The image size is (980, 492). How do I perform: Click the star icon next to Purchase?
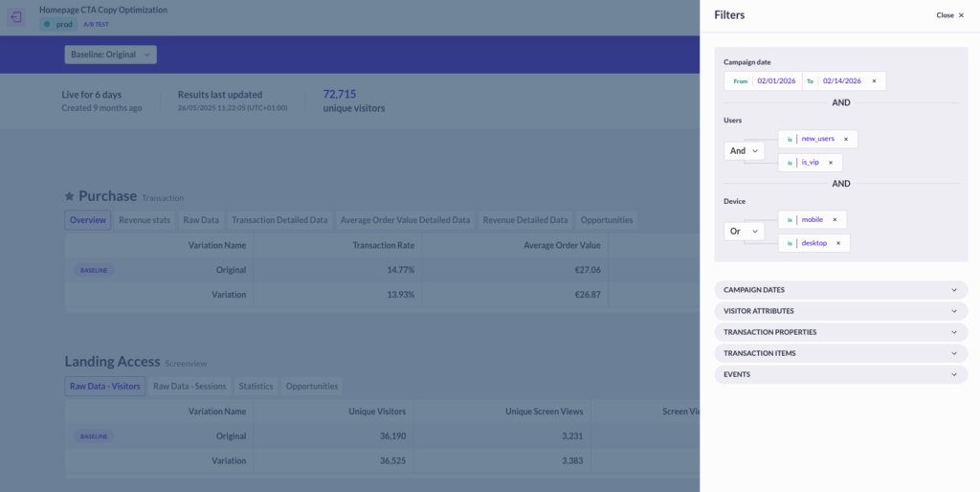[69, 196]
